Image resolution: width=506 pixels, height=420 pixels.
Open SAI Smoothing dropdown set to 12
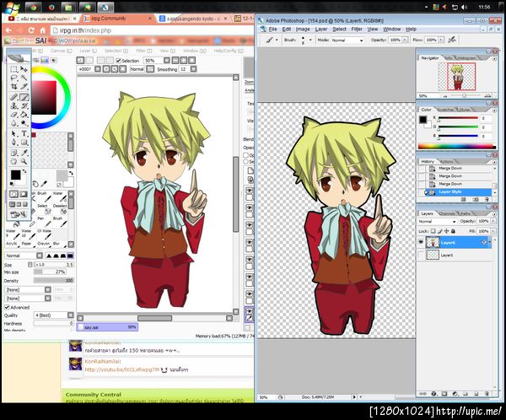(x=193, y=69)
